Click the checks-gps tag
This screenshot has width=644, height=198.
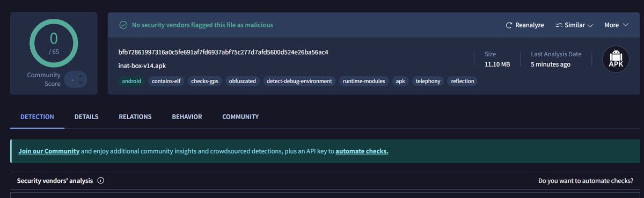(205, 81)
